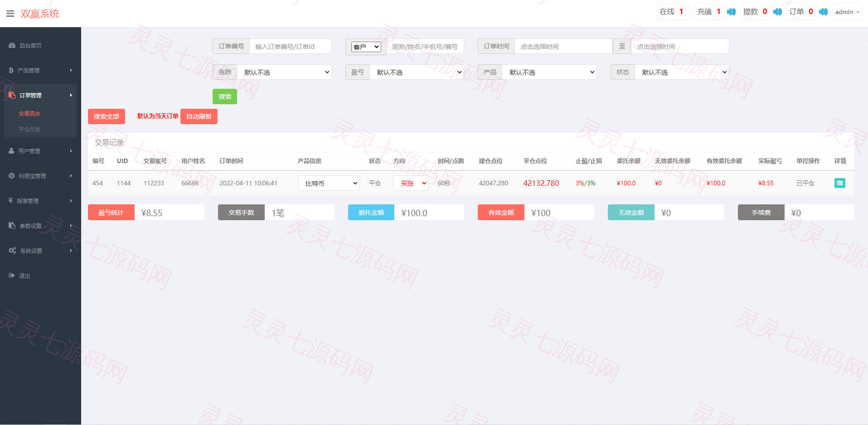Click the 在线 counter in header
The height and width of the screenshot is (425, 868).
click(673, 12)
